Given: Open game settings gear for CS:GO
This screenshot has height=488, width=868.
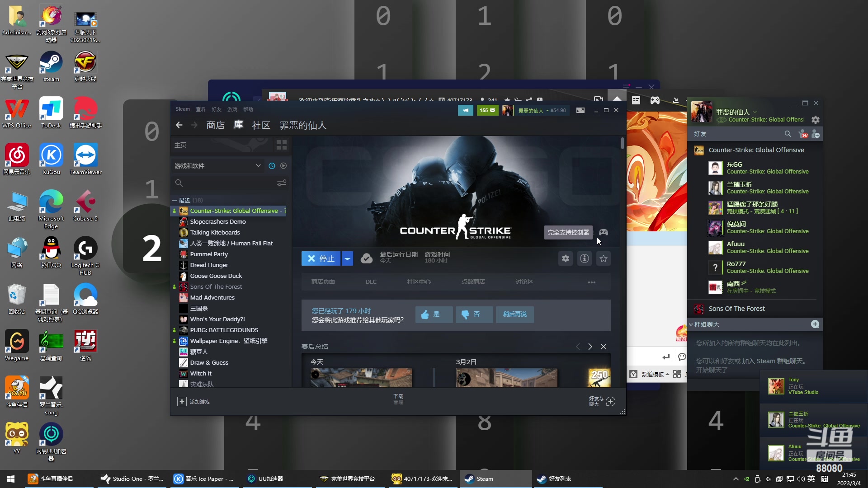Looking at the screenshot, I should [x=566, y=258].
